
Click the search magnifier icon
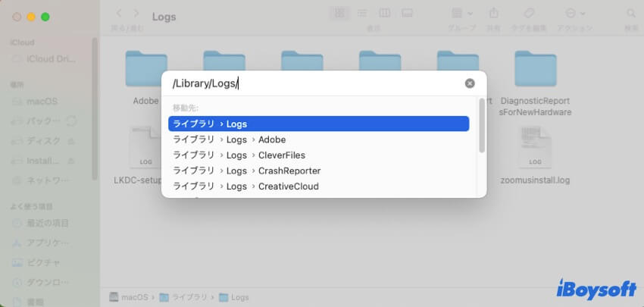630,14
